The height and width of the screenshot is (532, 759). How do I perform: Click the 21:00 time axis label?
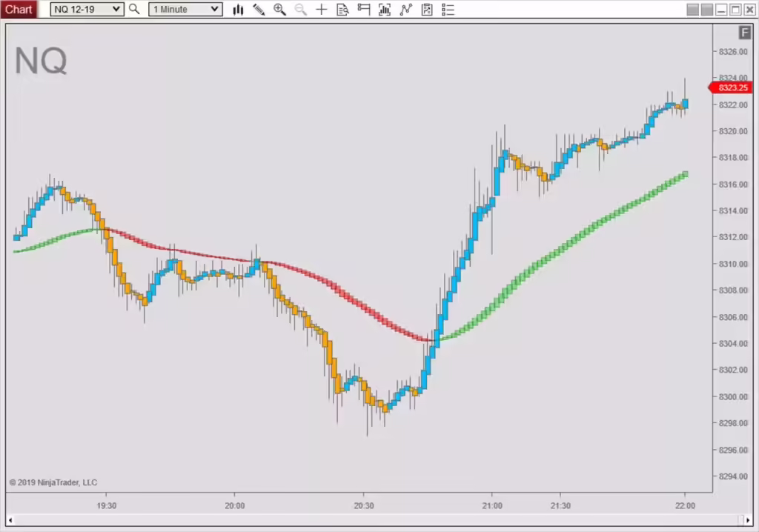click(x=491, y=506)
